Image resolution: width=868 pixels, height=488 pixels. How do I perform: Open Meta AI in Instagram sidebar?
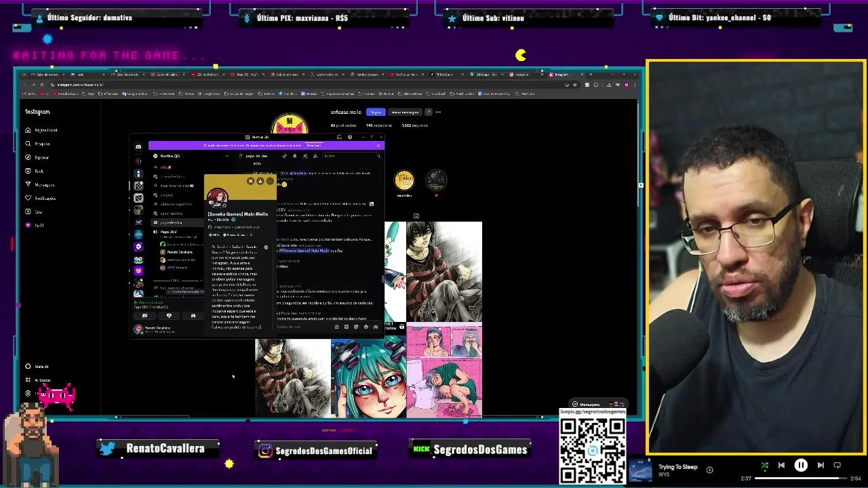[37, 367]
